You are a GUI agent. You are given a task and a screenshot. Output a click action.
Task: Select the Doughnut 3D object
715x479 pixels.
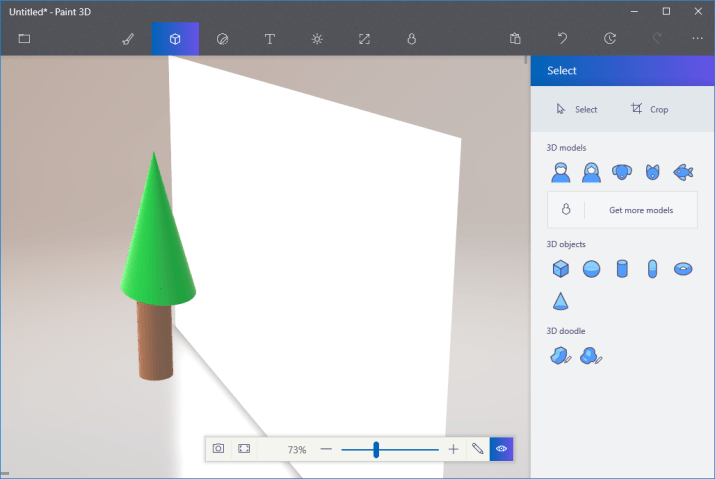pos(683,269)
